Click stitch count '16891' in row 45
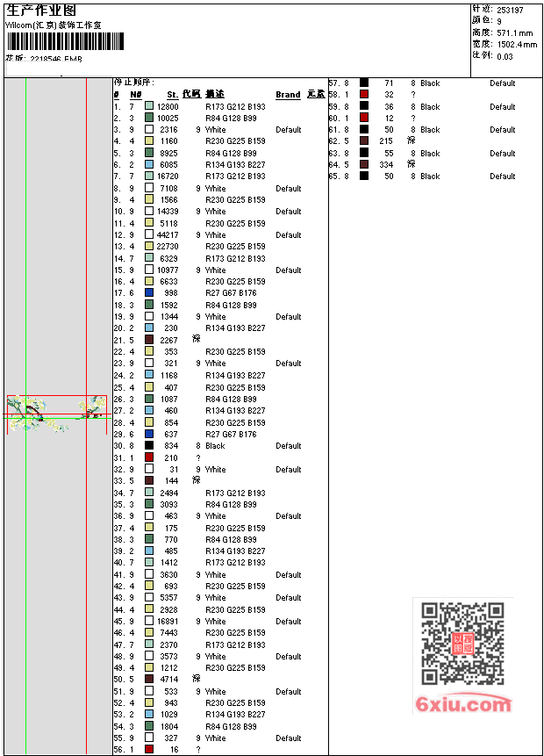The image size is (544, 756). pyautogui.click(x=168, y=622)
